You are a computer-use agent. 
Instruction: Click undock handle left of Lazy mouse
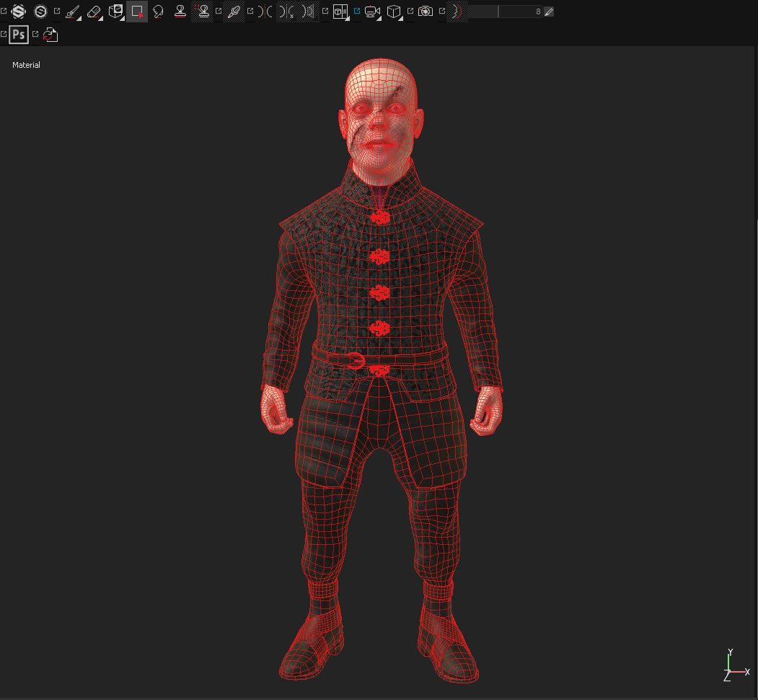tap(442, 11)
